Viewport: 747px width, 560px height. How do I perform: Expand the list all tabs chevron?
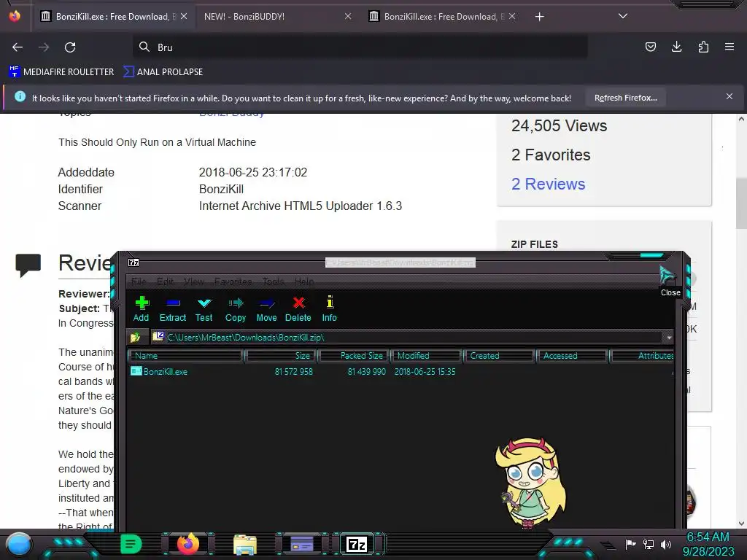623,16
